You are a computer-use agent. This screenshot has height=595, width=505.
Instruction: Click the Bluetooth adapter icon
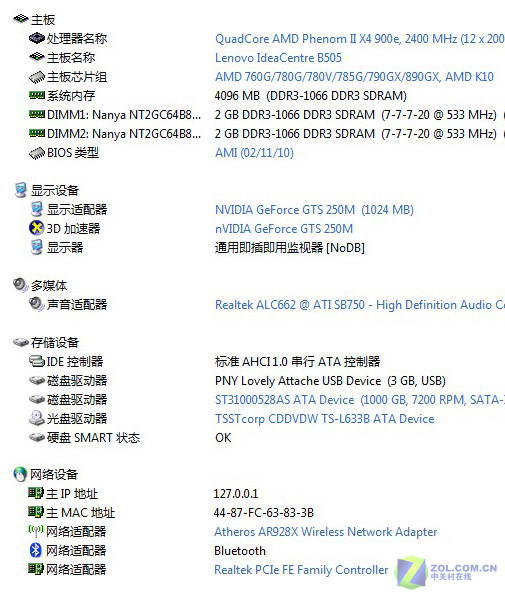[35, 550]
